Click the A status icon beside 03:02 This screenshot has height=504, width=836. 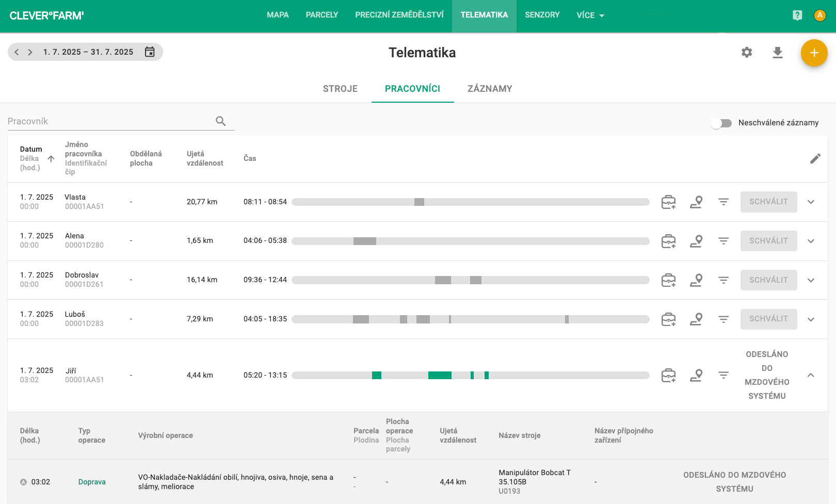point(23,482)
